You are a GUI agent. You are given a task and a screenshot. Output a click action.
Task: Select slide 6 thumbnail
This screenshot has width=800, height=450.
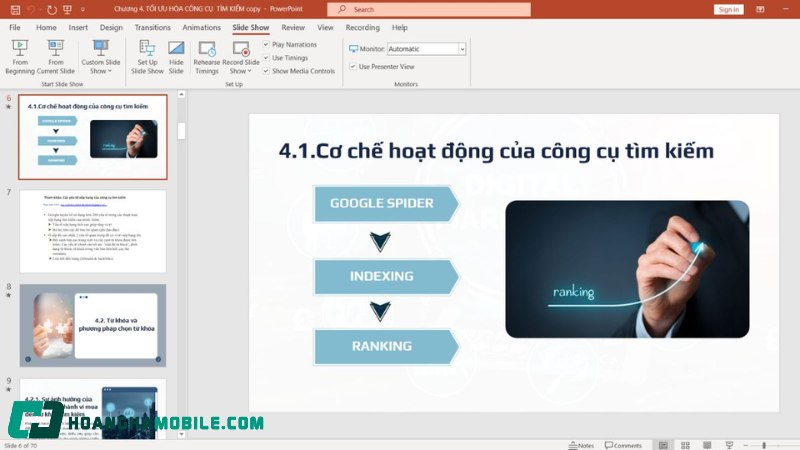[93, 137]
